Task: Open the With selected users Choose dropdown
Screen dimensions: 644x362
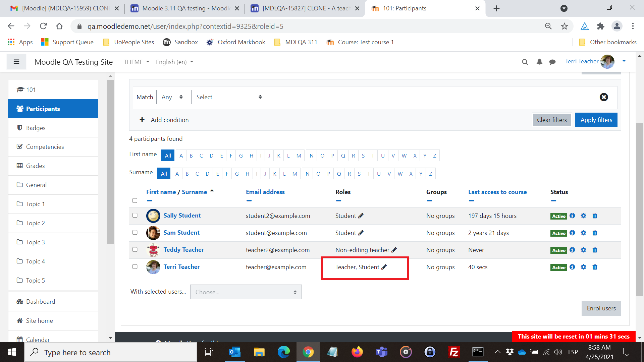Action: coord(246,292)
